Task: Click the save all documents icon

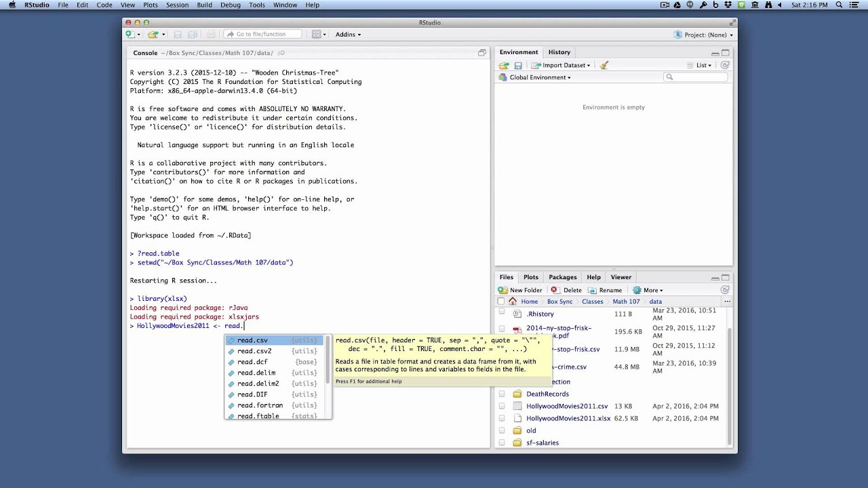Action: click(193, 34)
